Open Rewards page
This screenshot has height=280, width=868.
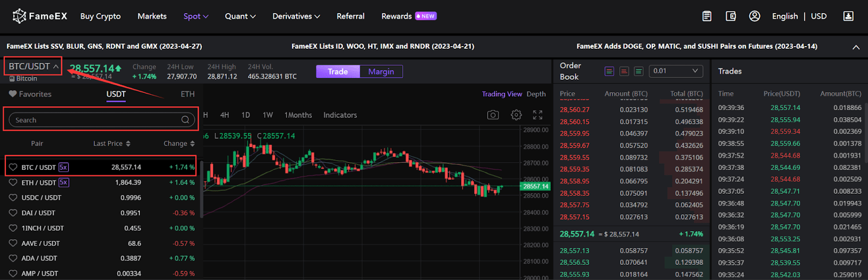coord(397,16)
